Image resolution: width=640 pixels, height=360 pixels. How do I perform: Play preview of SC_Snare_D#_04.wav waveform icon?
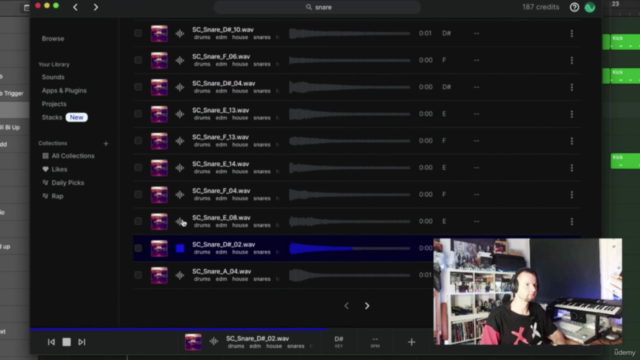[180, 87]
